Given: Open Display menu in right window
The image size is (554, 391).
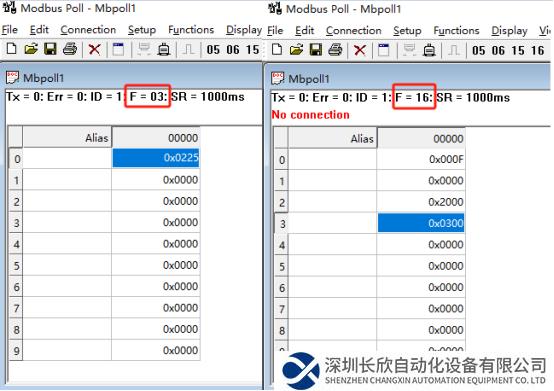Looking at the screenshot, I should pos(509,30).
